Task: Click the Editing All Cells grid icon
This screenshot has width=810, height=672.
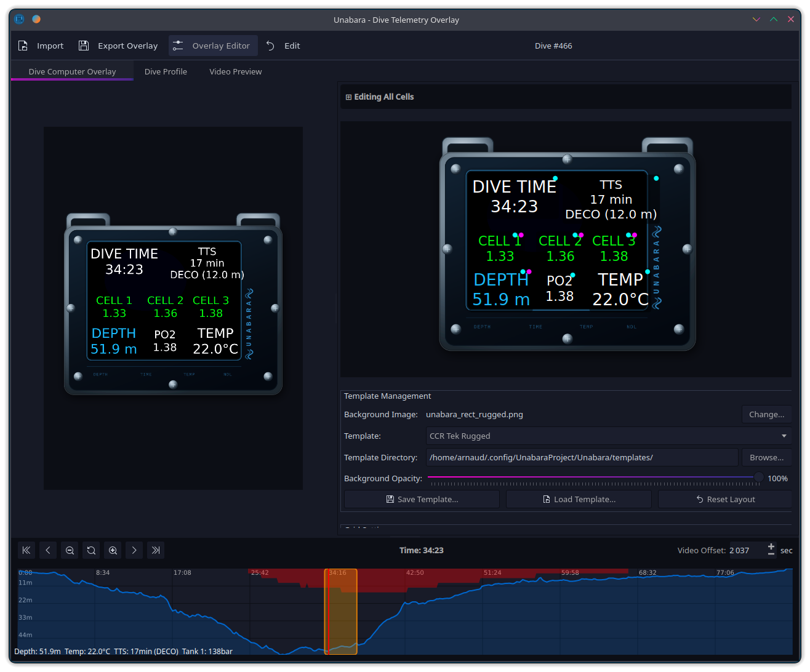Action: point(348,97)
